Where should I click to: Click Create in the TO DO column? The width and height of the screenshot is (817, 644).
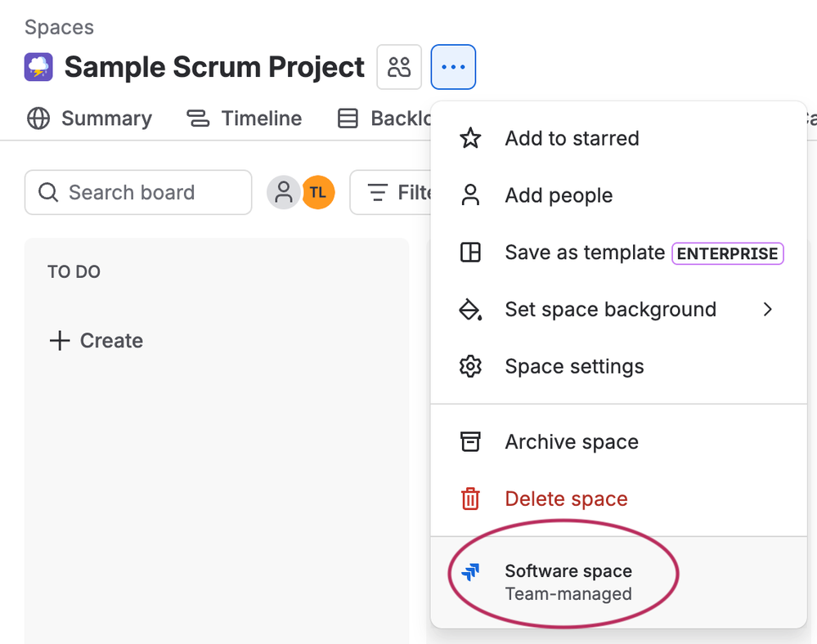(97, 341)
